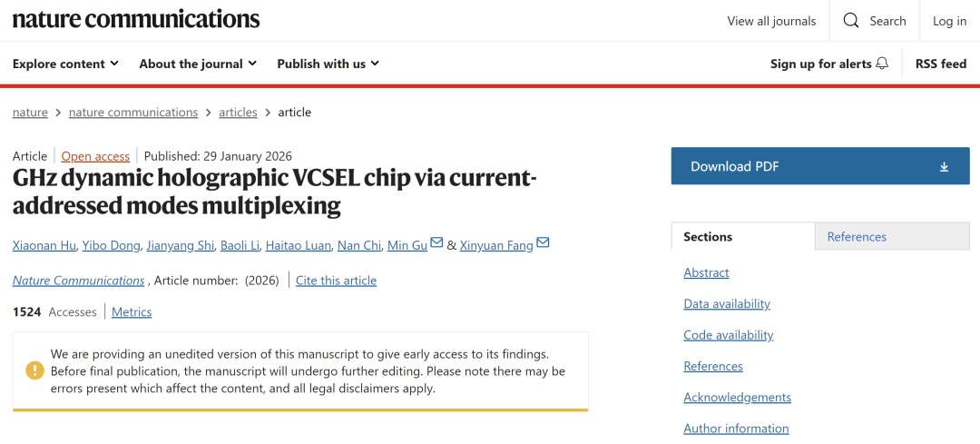Click the yellow warning exclamation icon
This screenshot has height=444, width=980.
pyautogui.click(x=34, y=370)
